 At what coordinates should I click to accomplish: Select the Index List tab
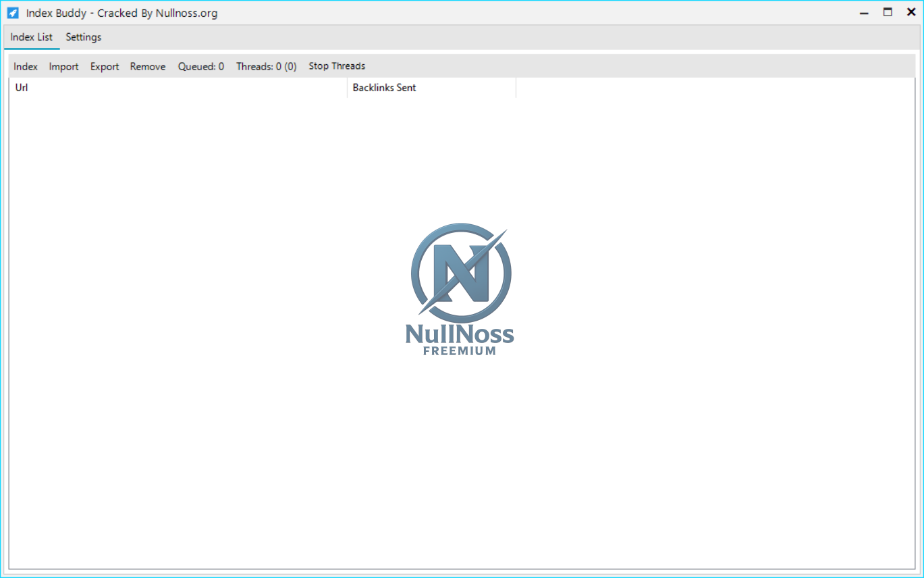point(31,37)
